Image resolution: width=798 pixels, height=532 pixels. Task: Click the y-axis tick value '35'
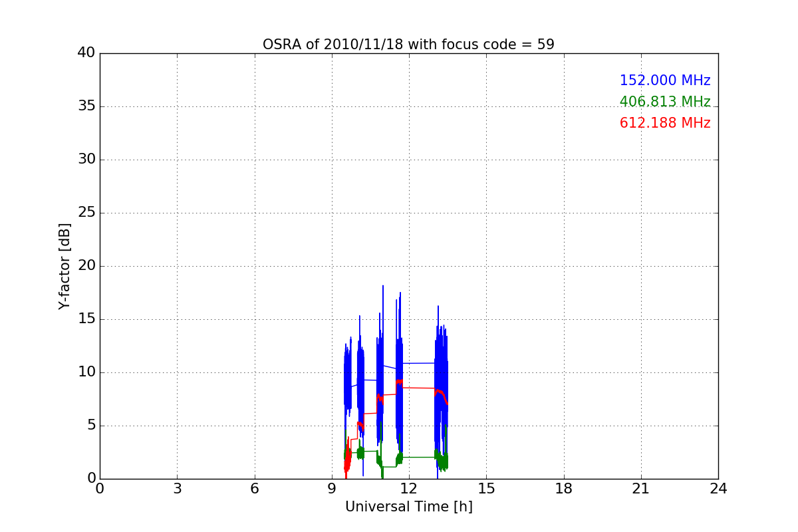tap(86, 106)
